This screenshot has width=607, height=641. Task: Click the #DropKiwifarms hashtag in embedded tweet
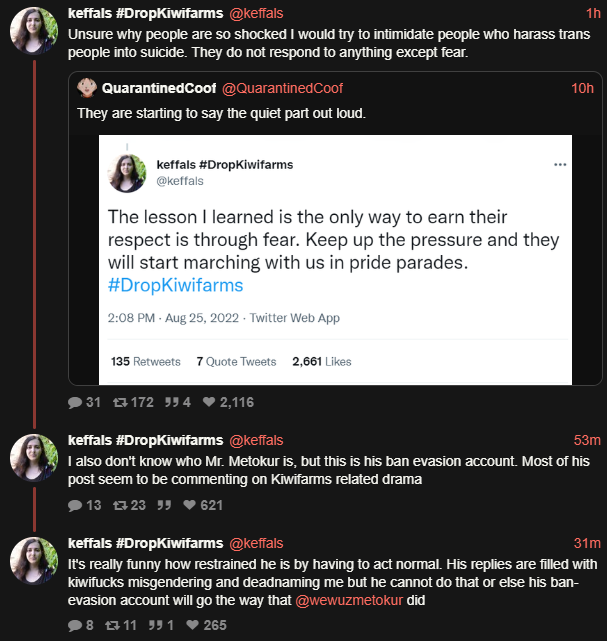pyautogui.click(x=175, y=285)
